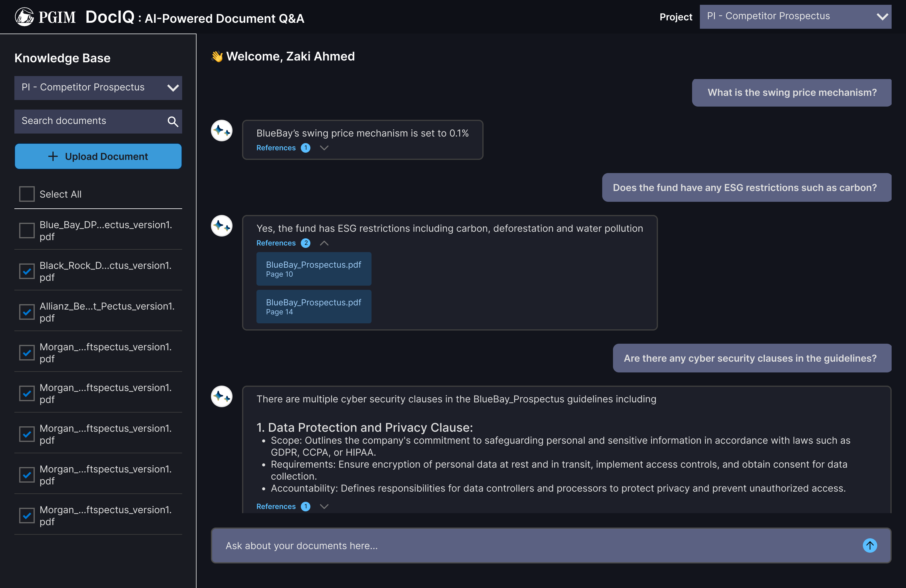Open BlueBay_Prospectus.pdf Page 10 reference
Viewport: 906px width, 588px height.
tap(314, 269)
